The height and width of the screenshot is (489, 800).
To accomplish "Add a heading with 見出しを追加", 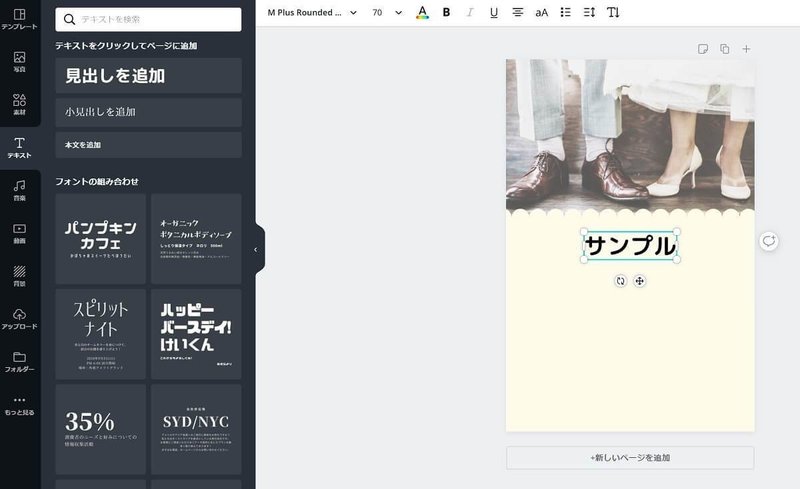I will tap(148, 76).
